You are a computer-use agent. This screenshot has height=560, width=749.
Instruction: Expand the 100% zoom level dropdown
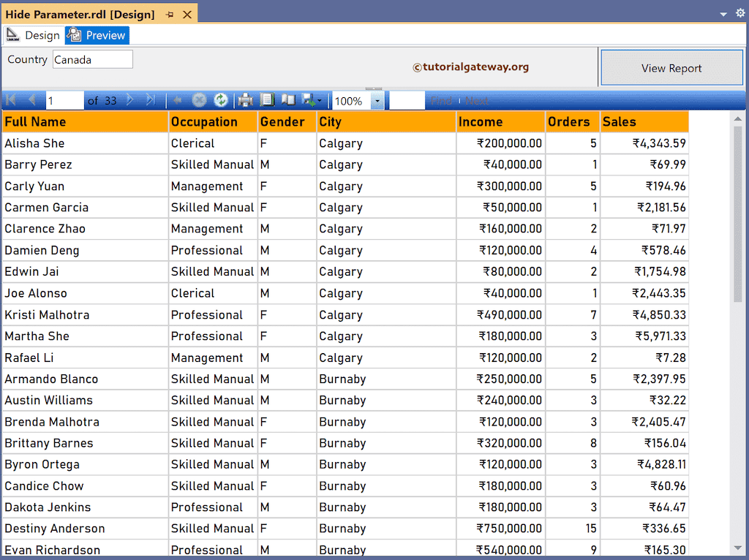click(377, 101)
